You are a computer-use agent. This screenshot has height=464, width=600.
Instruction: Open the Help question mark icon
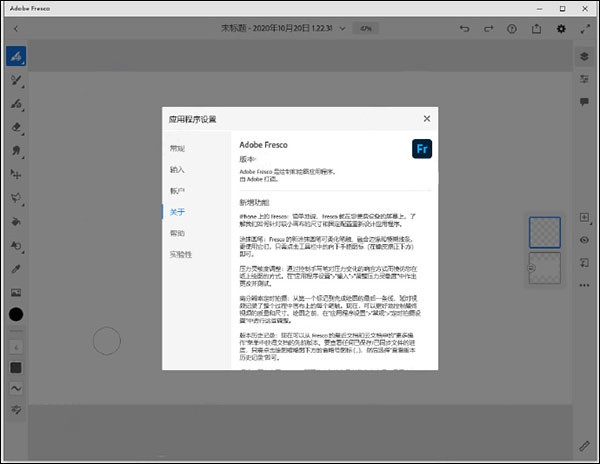click(x=512, y=28)
